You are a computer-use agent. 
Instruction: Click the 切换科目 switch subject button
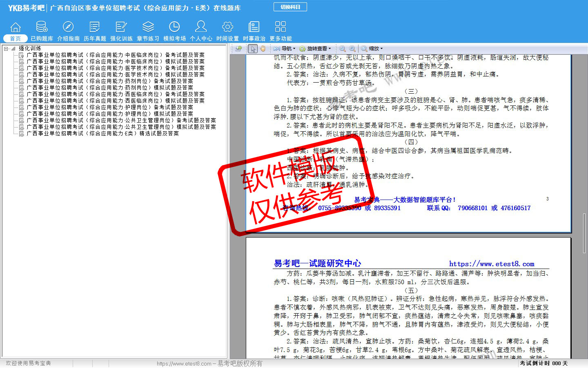290,7
